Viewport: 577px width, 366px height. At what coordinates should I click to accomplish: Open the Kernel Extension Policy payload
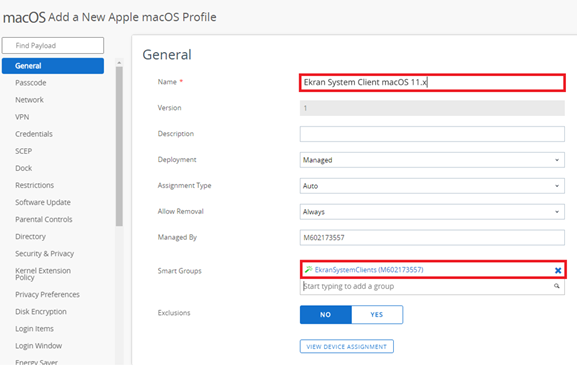[x=43, y=274]
